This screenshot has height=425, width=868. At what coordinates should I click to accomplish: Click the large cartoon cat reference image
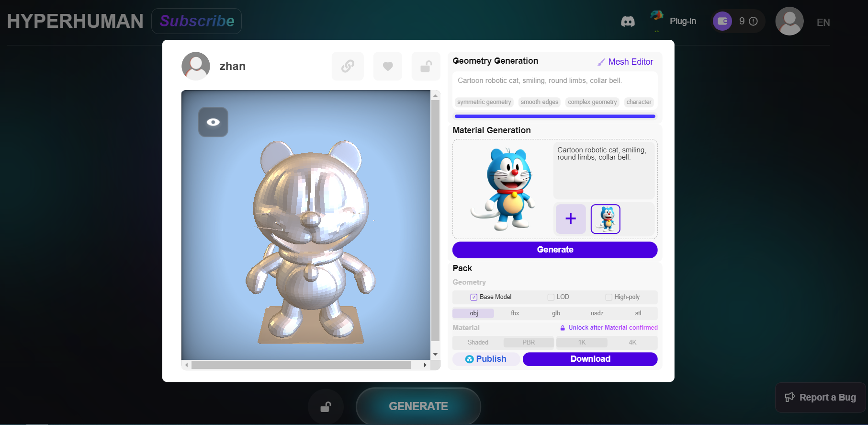point(503,189)
